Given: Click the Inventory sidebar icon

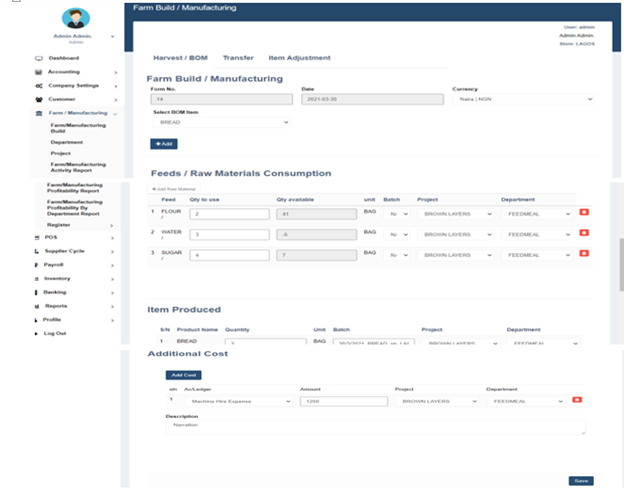Looking at the screenshot, I should 37,279.
